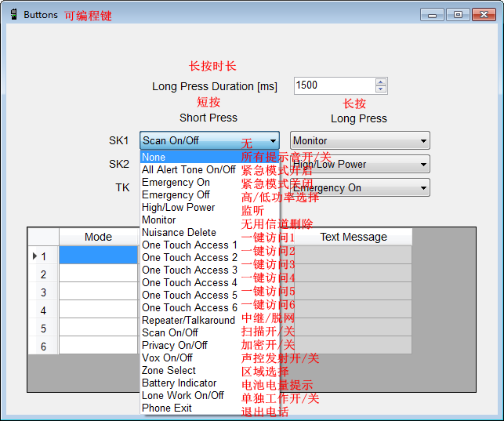Screen dimensions: 504x421
Task: Pick 'Zone Select' option
Action: point(169,370)
